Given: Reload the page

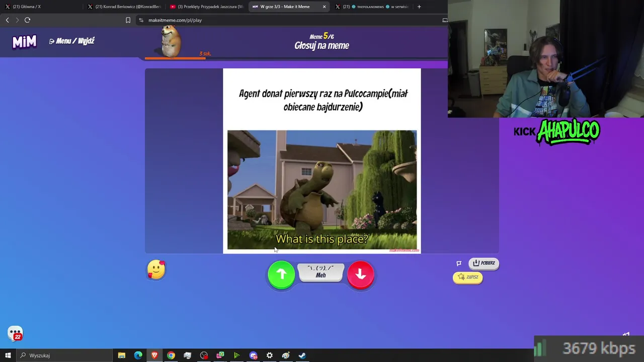Looking at the screenshot, I should click(28, 20).
